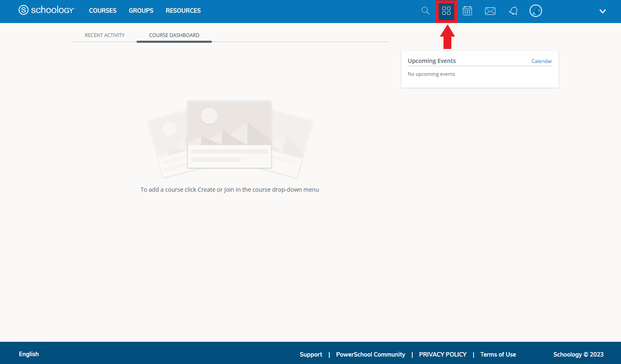
Task: Open the RESOURCES menu
Action: 183,11
